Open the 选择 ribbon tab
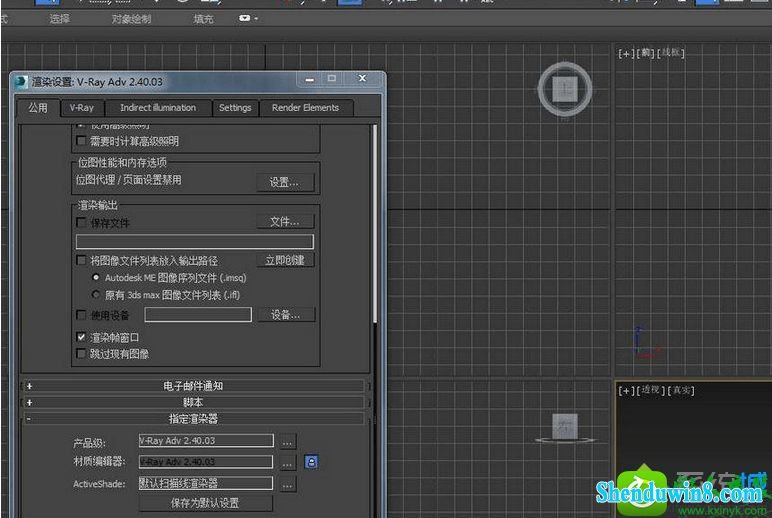The height and width of the screenshot is (518, 772). click(60, 19)
